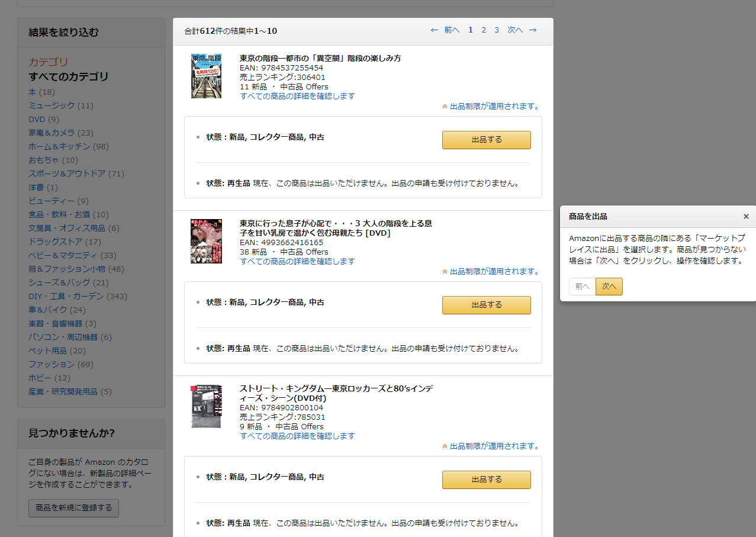The width and height of the screenshot is (756, 537).
Task: Click the left arrow pagination icon
Action: coord(434,30)
